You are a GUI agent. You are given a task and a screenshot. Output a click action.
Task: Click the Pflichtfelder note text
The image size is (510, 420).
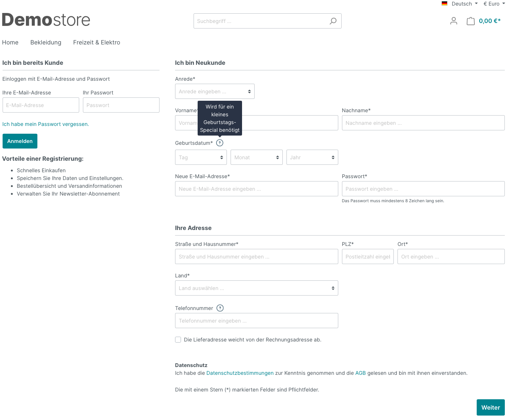click(x=247, y=390)
